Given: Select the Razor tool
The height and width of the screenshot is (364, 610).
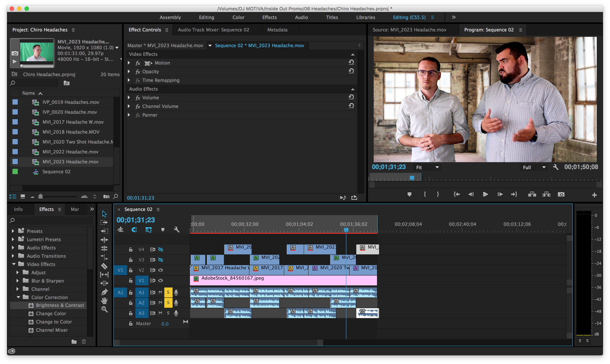Looking at the screenshot, I should click(104, 266).
